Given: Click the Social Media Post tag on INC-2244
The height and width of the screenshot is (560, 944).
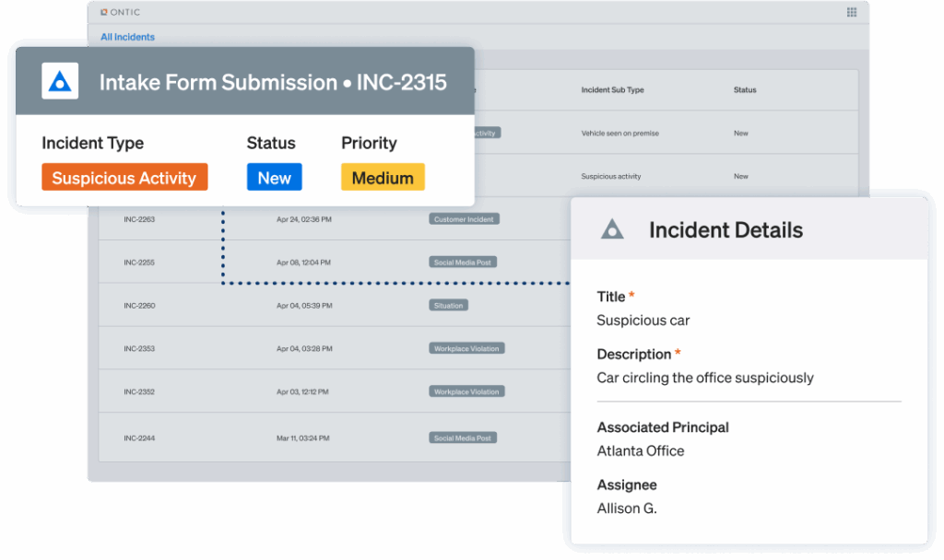Looking at the screenshot, I should point(463,437).
